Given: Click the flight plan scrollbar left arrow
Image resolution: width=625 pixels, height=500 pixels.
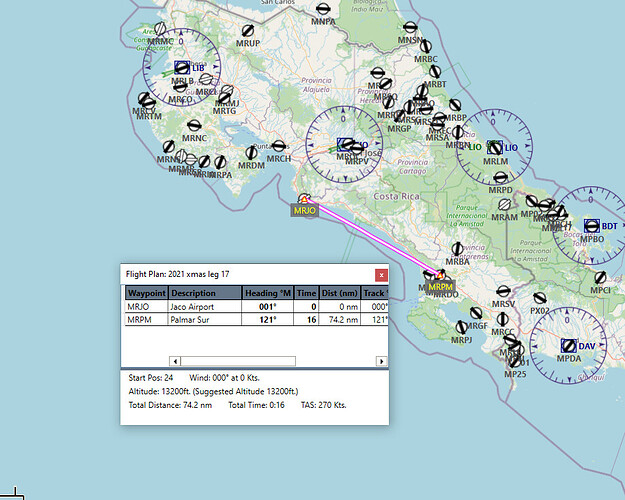Looking at the screenshot, I should (175, 361).
